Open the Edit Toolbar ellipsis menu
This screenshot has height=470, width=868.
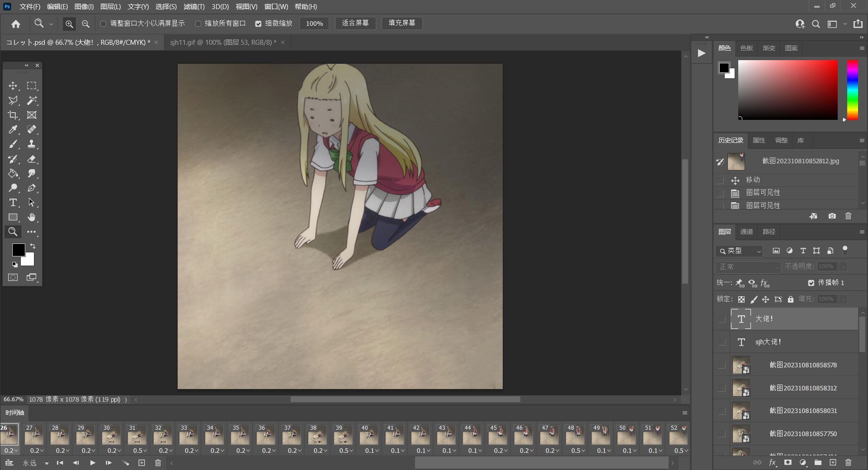point(32,232)
